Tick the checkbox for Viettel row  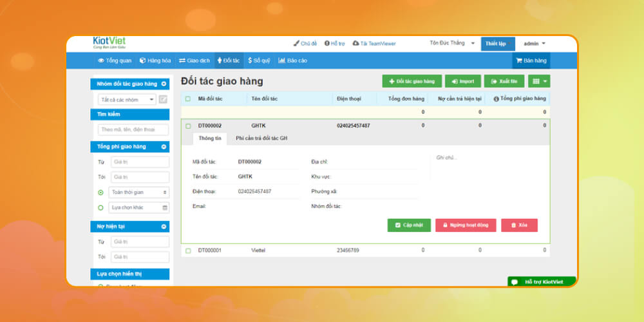[188, 251]
